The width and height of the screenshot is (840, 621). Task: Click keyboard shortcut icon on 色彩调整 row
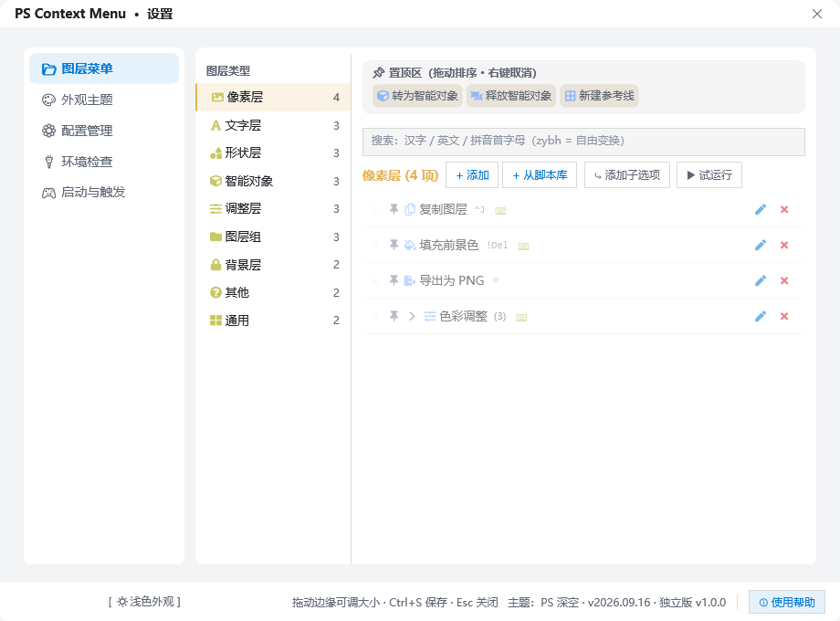521,317
